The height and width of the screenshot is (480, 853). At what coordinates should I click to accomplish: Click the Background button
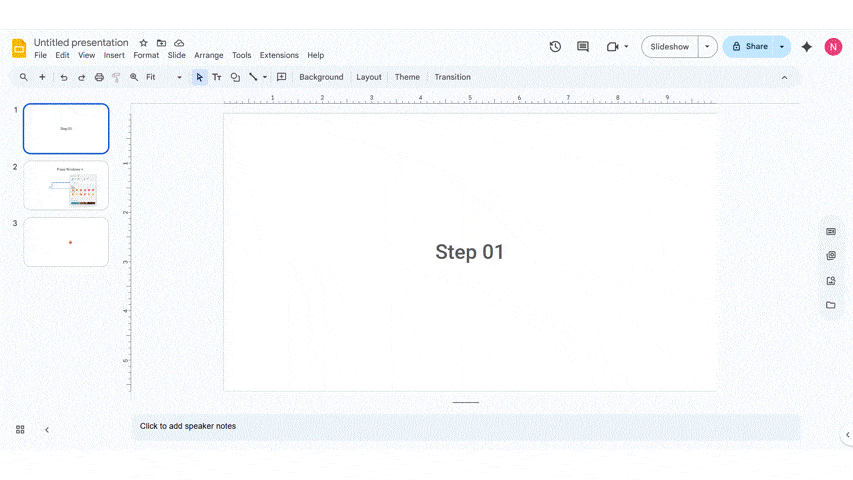point(321,77)
